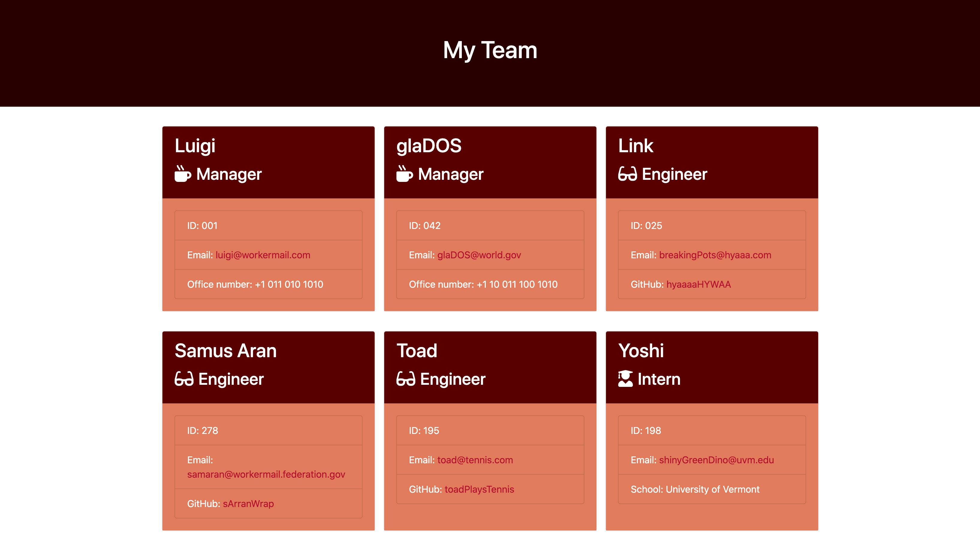The image size is (980, 546).
Task: Click the Manager role coffee cup icon for Luigi
Action: point(182,174)
